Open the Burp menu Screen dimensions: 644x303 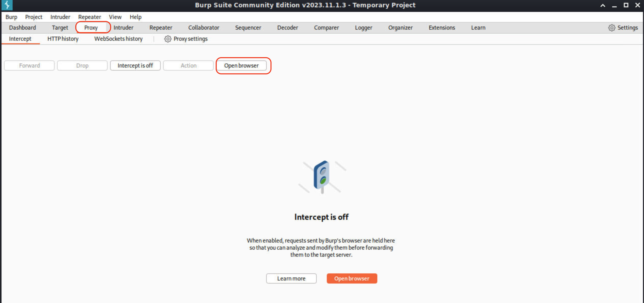11,17
